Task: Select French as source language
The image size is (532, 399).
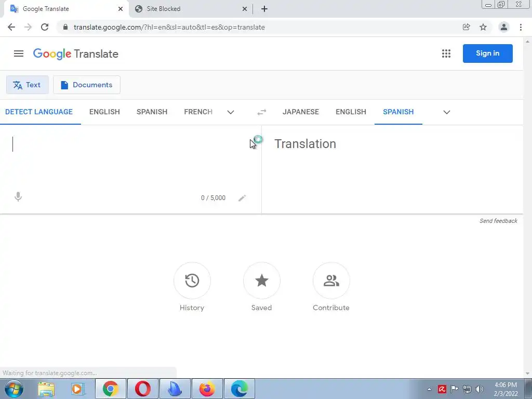Action: click(198, 112)
